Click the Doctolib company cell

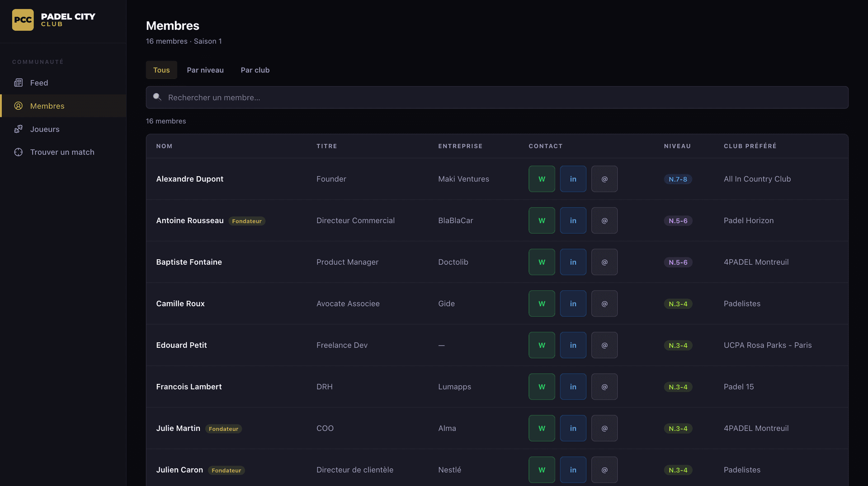point(453,262)
